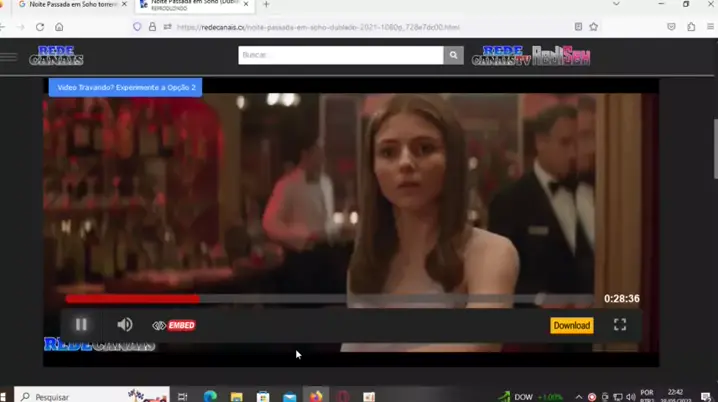Click the Rede Canais logo

[56, 56]
